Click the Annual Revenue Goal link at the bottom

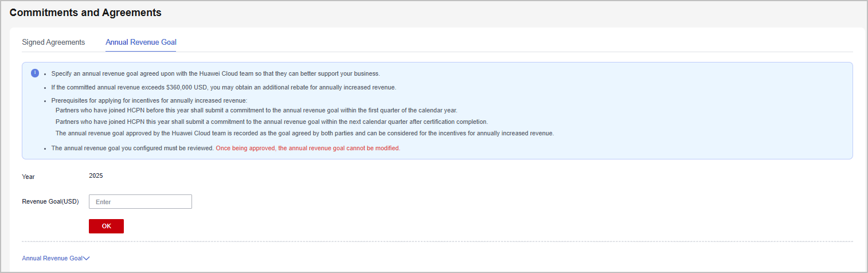coord(52,259)
